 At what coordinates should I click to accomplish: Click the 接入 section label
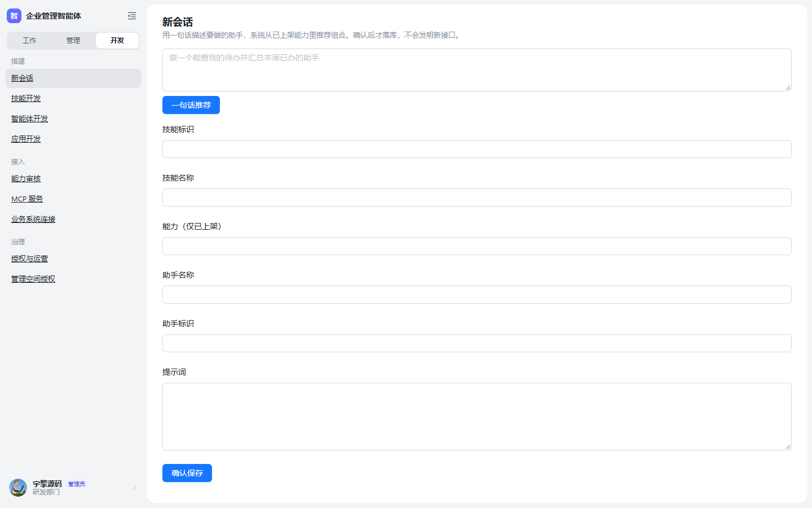click(x=18, y=161)
